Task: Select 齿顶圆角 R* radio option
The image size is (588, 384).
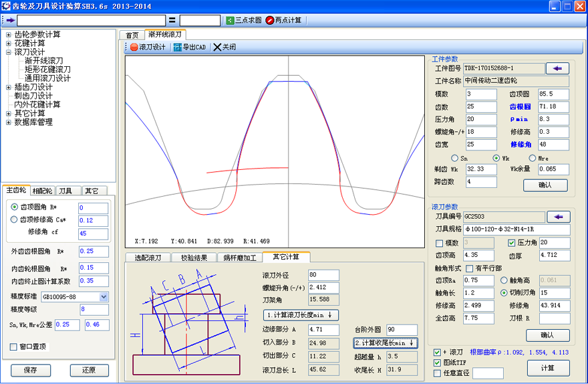Action: pos(14,207)
